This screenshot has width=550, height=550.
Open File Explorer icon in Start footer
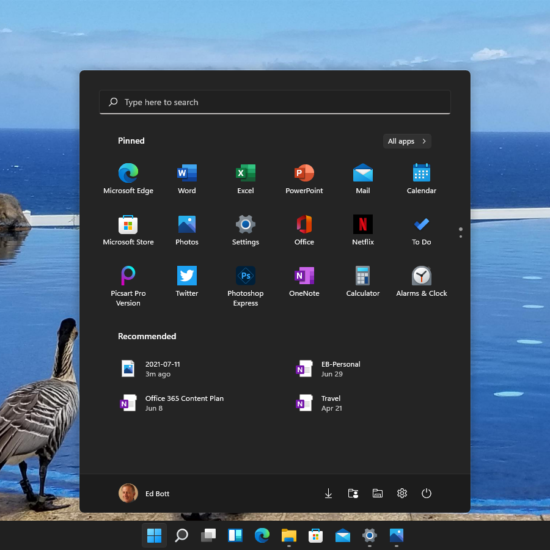pyautogui.click(x=377, y=493)
